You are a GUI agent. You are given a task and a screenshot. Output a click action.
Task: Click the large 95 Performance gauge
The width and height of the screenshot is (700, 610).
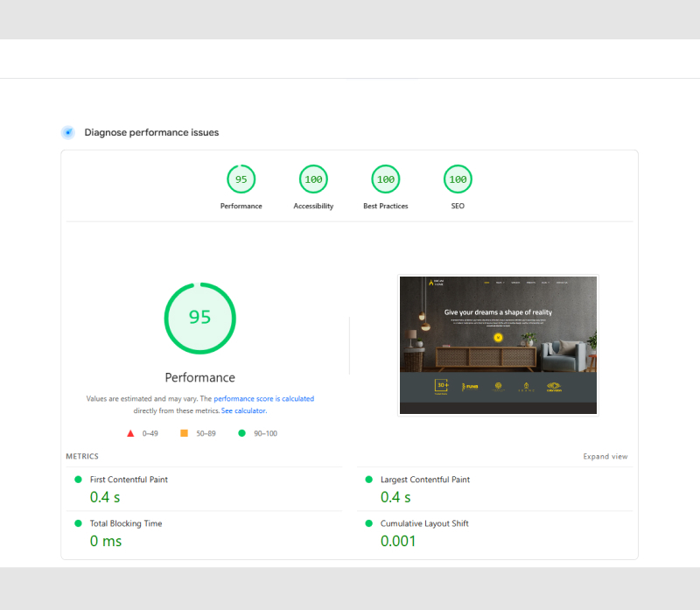point(200,318)
